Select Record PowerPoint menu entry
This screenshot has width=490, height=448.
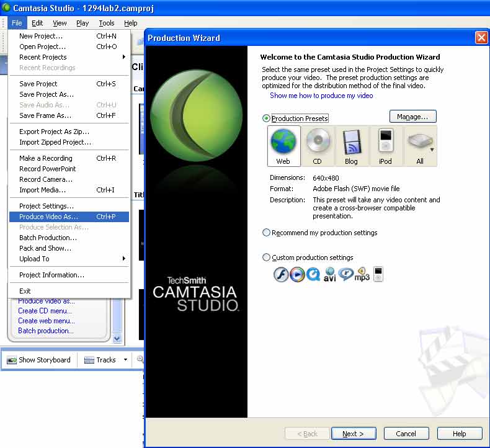69,169
